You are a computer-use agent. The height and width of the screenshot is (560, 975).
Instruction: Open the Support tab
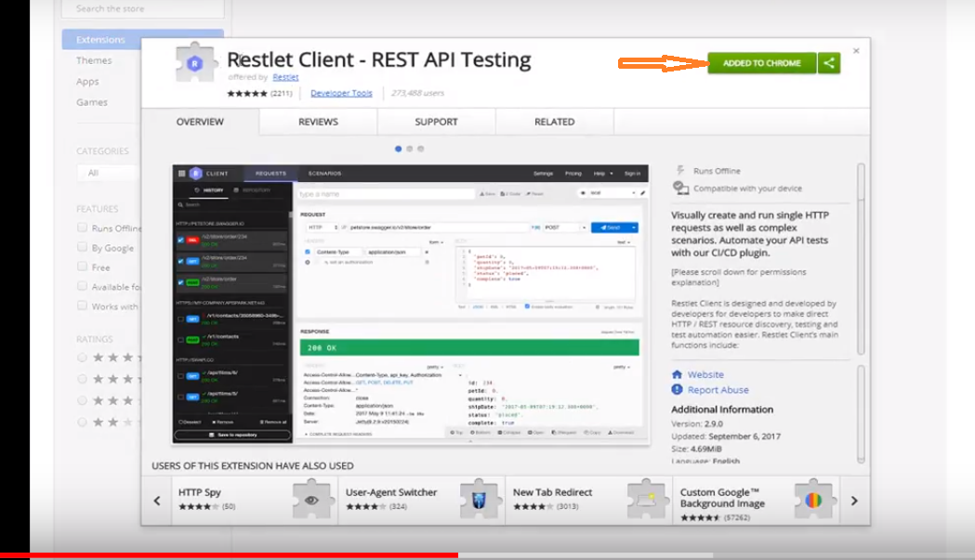pos(436,122)
